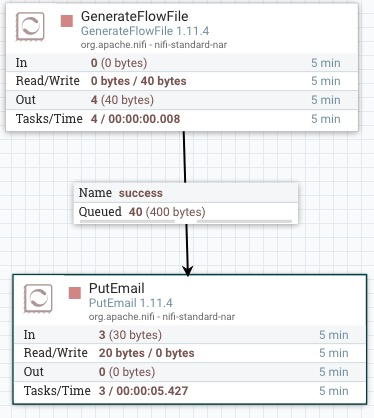Select the PutEmail processor icon
The image size is (374, 418).
click(38, 299)
